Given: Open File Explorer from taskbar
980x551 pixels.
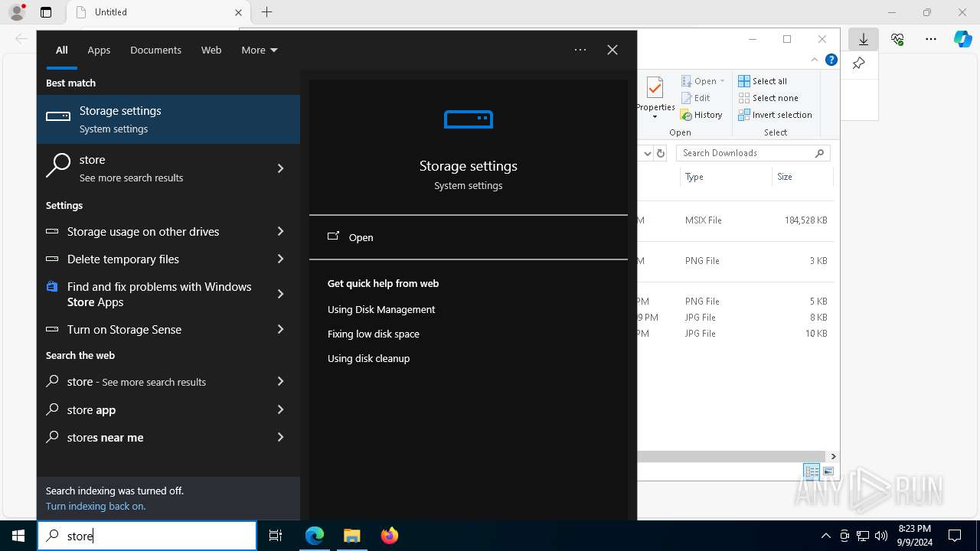Looking at the screenshot, I should click(351, 536).
